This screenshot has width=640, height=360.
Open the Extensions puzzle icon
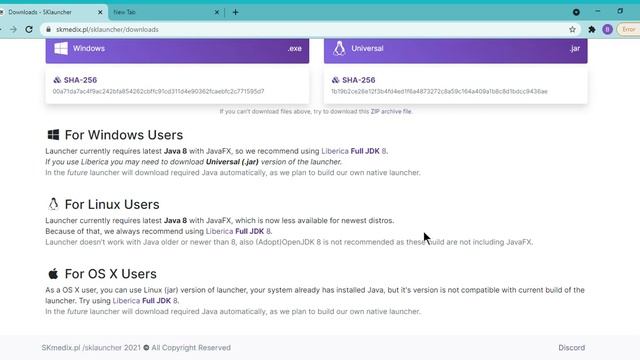591,29
